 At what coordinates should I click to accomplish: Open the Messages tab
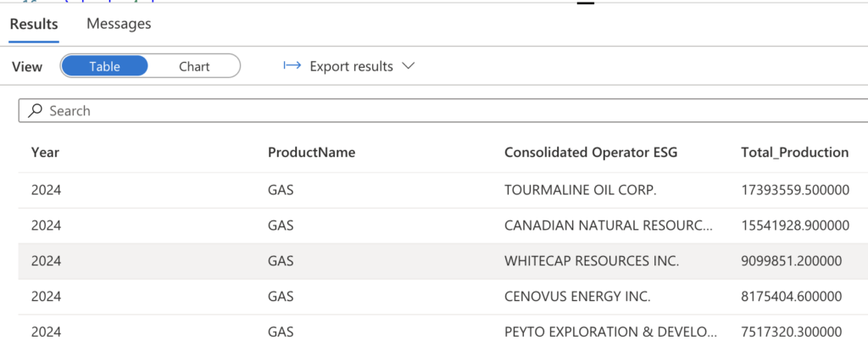point(119,24)
